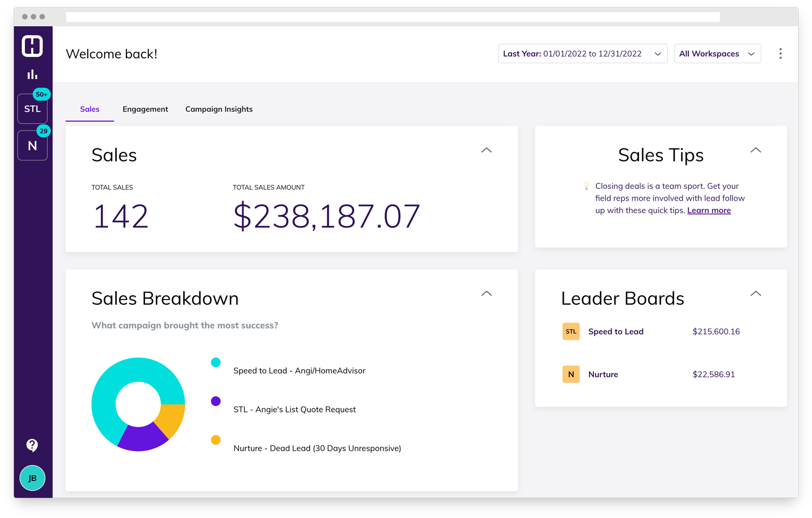Open the Last Year date range dropdown
812x518 pixels.
(x=582, y=54)
